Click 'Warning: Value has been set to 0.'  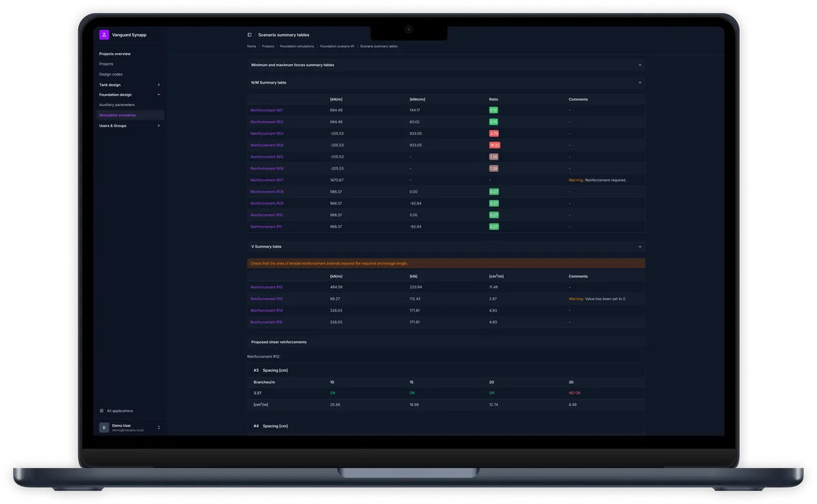coord(597,299)
